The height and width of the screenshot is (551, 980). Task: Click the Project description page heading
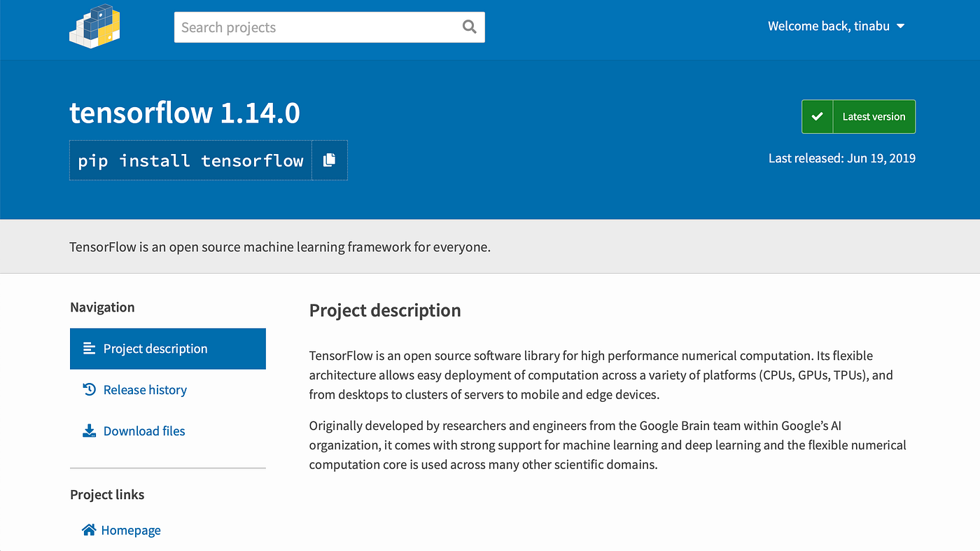click(x=385, y=309)
